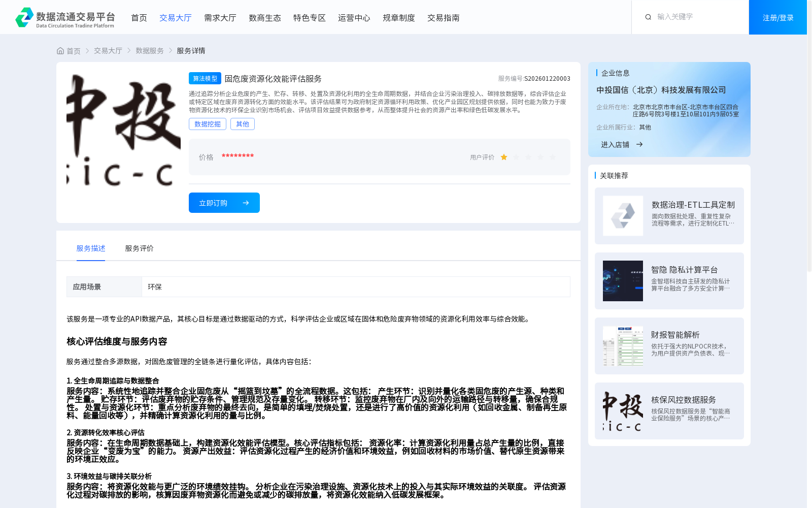This screenshot has width=812, height=508.
Task: Click the search magnifier icon
Action: point(648,17)
